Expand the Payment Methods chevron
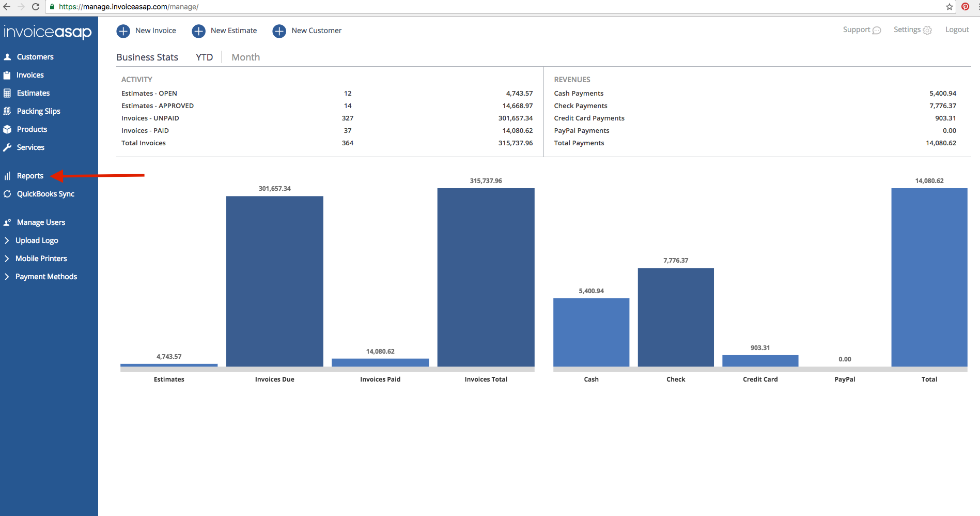Viewport: 980px width, 516px height. pyautogui.click(x=7, y=277)
